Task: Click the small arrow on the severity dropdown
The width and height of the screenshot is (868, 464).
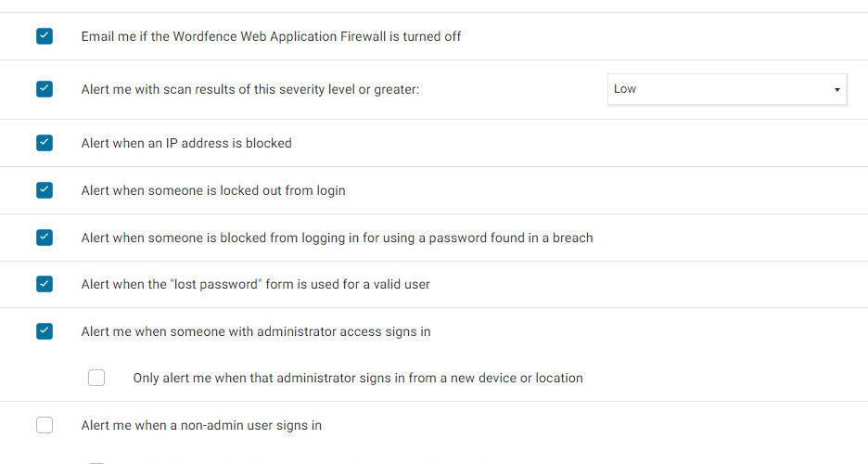Action: (x=836, y=90)
